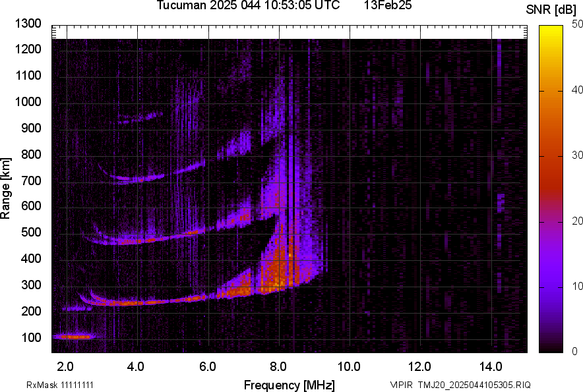Click the Frequency [MHz] axis label
Viewport: 583px width, 392px height.
(x=289, y=385)
